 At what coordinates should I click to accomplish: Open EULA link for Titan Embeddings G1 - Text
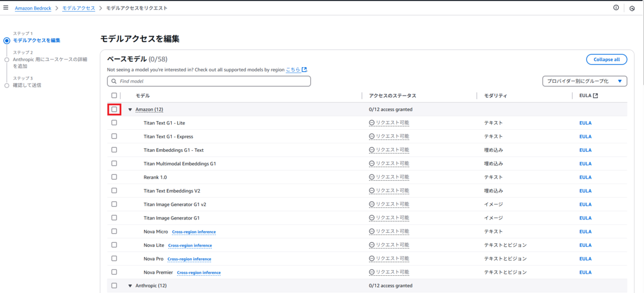[x=585, y=150]
